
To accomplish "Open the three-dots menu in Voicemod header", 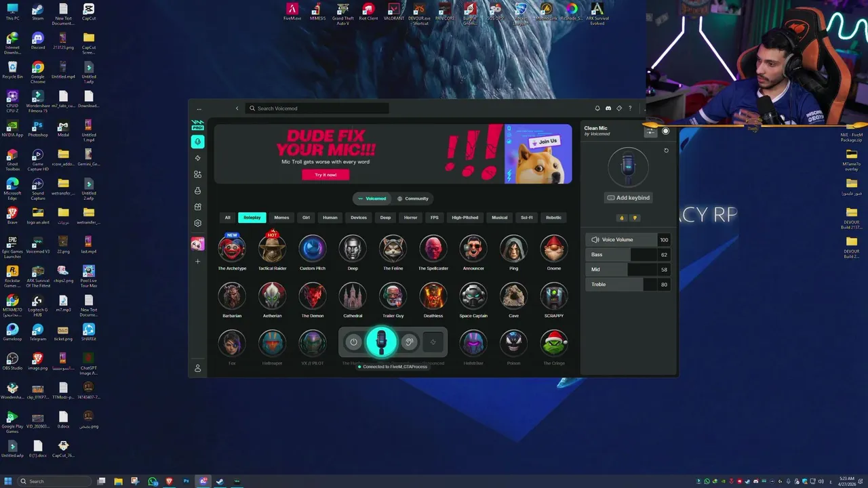I will (199, 108).
